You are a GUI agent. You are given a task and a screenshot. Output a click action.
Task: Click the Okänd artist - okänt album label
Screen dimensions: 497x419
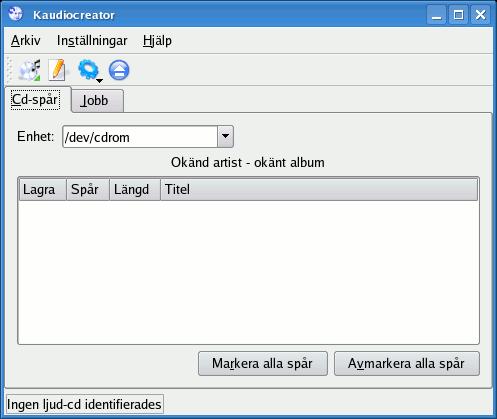[x=248, y=163]
